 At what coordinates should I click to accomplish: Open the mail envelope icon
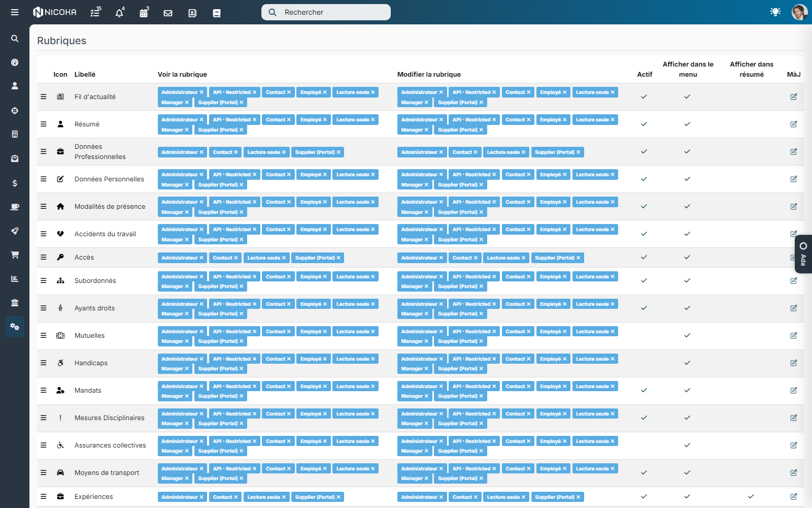tap(168, 13)
